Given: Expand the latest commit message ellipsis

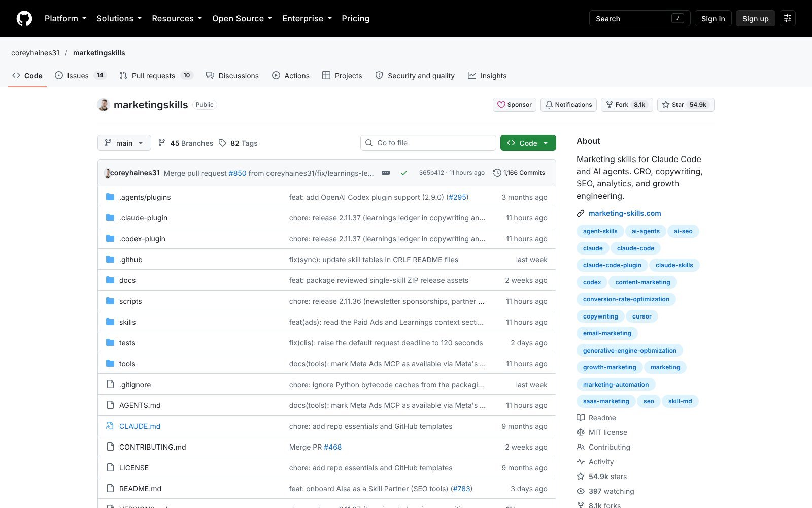Looking at the screenshot, I should [386, 173].
